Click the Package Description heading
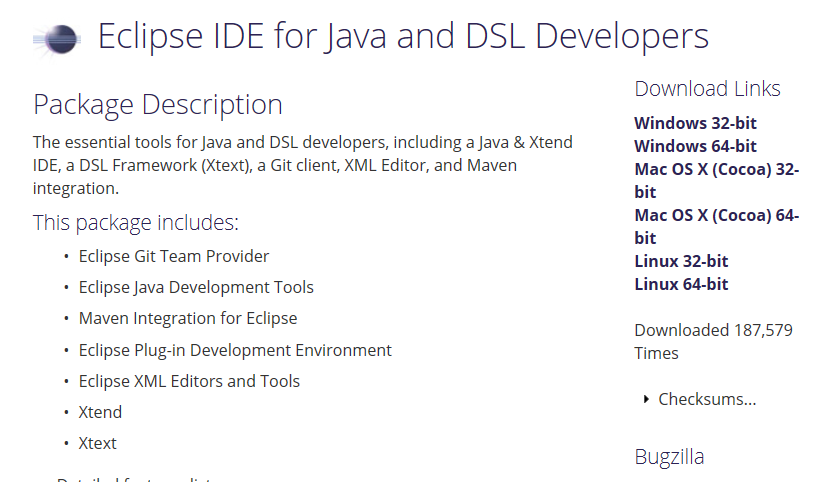This screenshot has width=833, height=482. pyautogui.click(x=158, y=104)
